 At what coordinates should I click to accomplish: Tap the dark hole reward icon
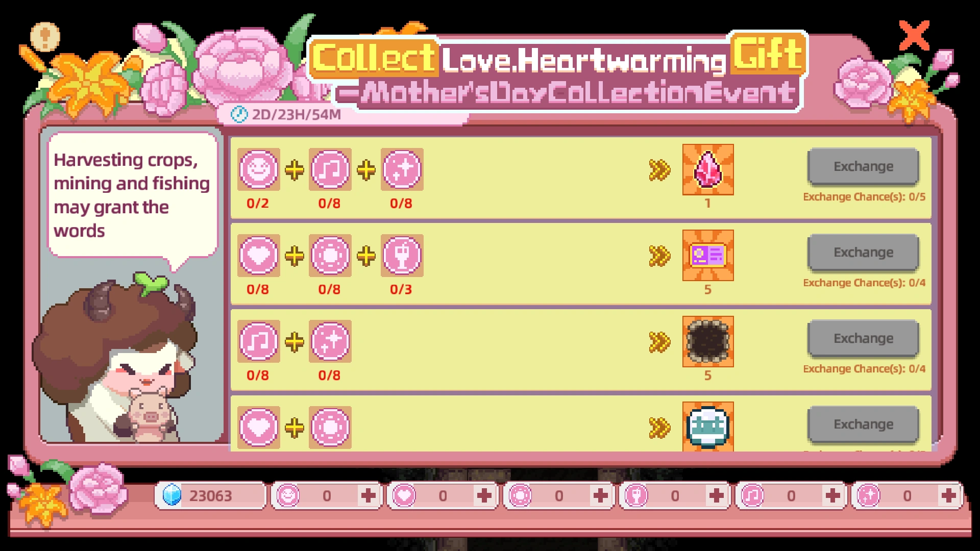click(708, 341)
